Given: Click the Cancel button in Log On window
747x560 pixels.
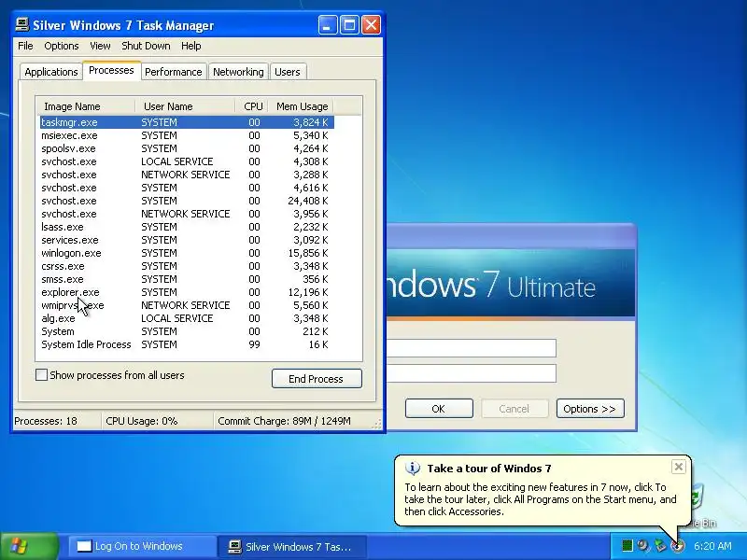Looking at the screenshot, I should coord(514,409).
